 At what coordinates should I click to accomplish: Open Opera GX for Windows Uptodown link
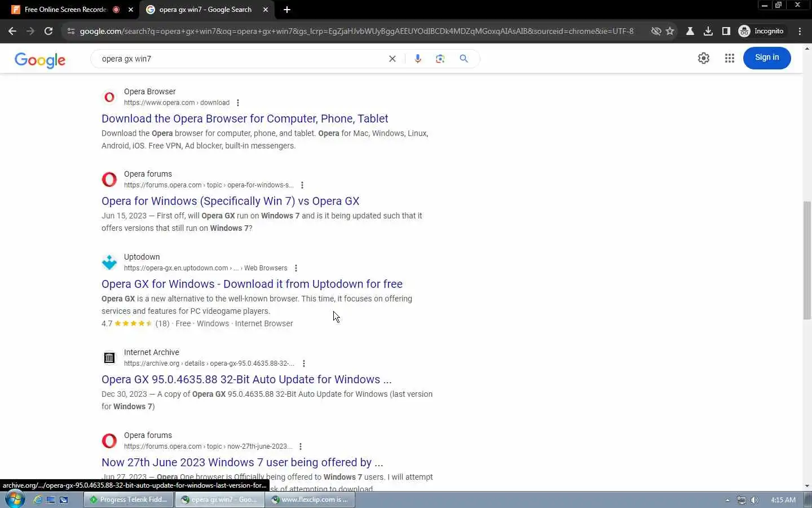pyautogui.click(x=252, y=284)
